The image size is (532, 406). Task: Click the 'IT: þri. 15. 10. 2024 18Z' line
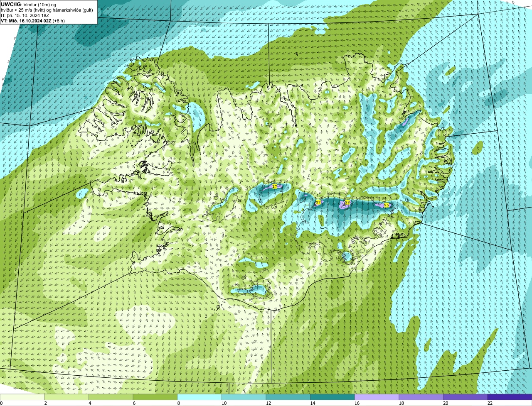click(25, 15)
